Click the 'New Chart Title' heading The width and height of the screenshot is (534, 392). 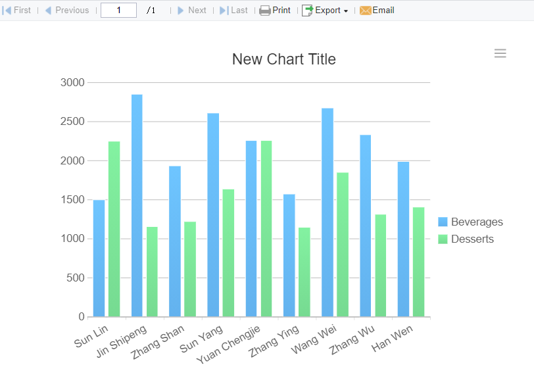click(284, 59)
